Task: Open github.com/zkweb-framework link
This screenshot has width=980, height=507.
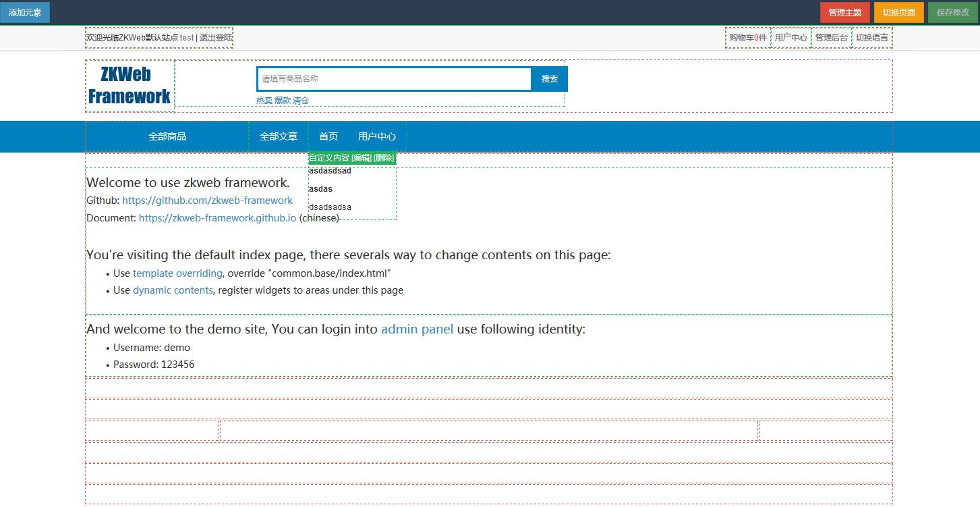Action: 208,201
